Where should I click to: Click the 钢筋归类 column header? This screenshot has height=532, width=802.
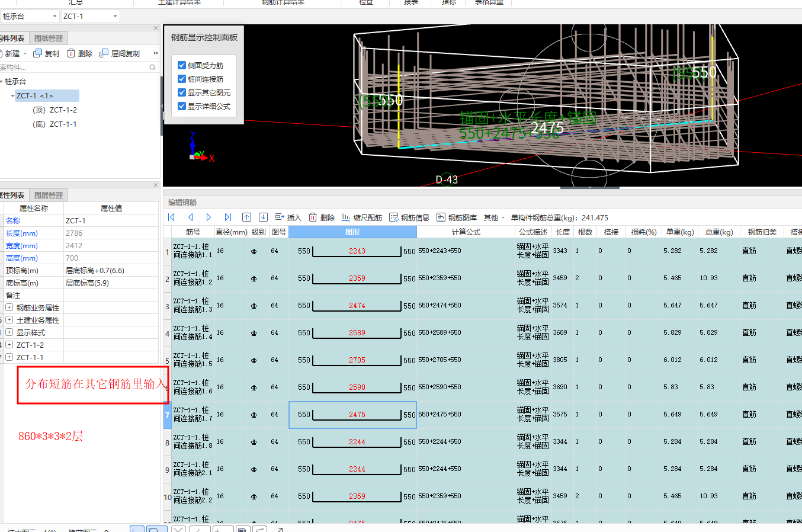(762, 232)
